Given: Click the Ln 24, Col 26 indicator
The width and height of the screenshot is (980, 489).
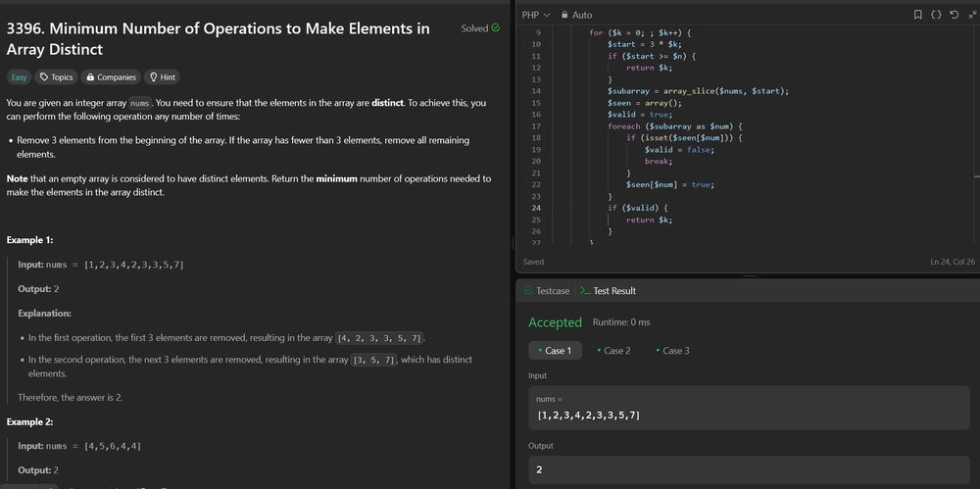Looking at the screenshot, I should click(x=953, y=262).
